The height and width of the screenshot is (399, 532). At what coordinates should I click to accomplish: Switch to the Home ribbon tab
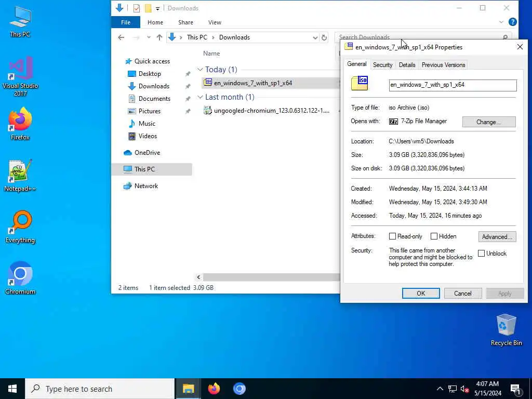coord(155,22)
